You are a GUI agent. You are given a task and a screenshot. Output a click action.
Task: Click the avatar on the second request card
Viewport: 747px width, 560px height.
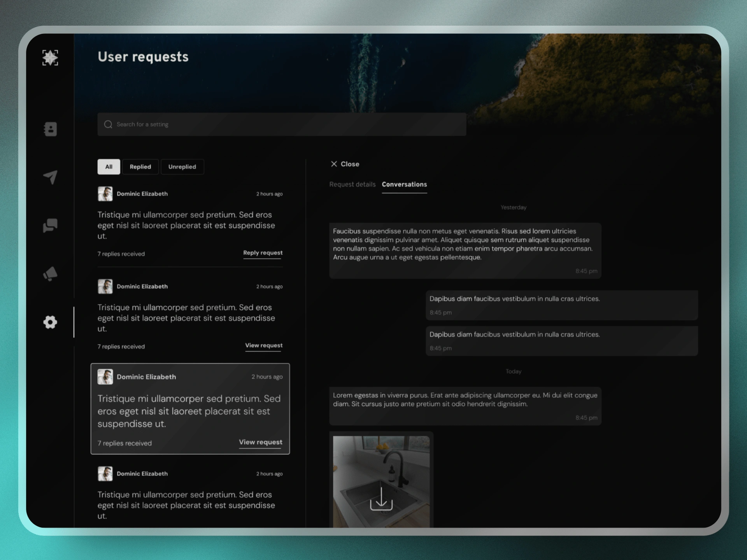pyautogui.click(x=105, y=287)
